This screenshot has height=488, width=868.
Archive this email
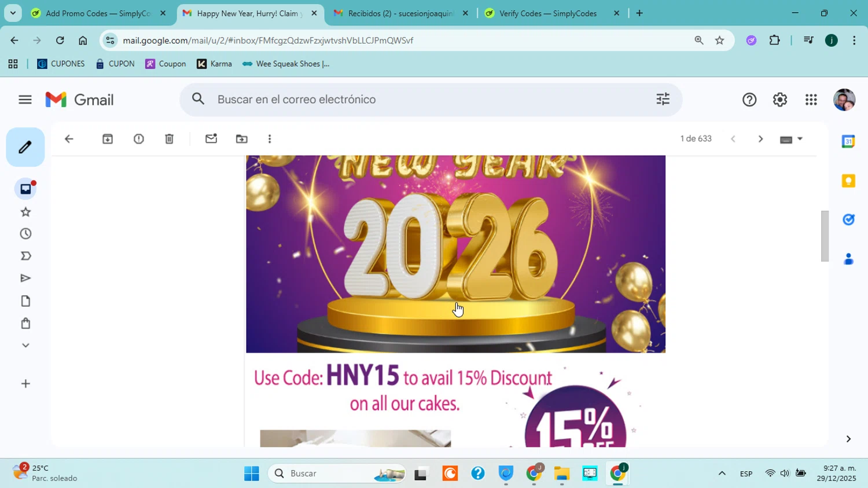108,139
